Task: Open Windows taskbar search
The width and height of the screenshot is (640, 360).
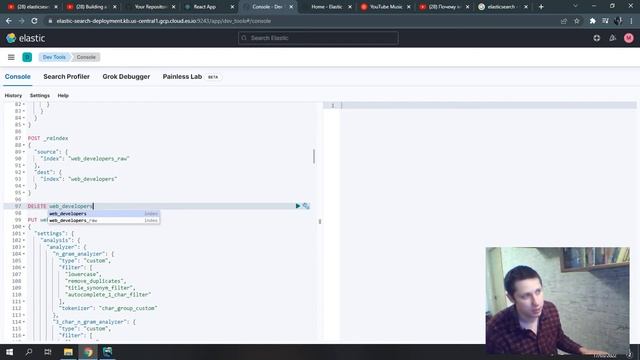Action: pyautogui.click(x=29, y=351)
